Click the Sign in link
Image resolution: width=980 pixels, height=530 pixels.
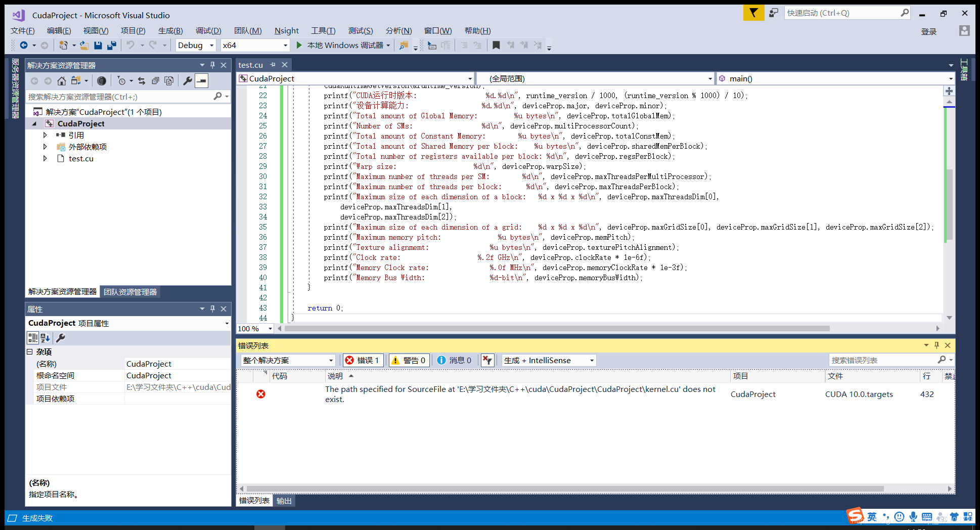coord(929,31)
